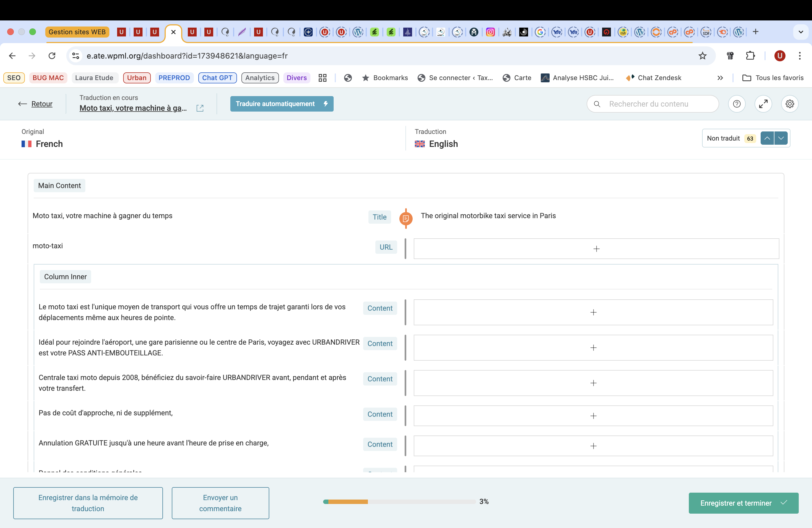This screenshot has width=812, height=528.
Task: Open site information icon in address bar
Action: pyautogui.click(x=76, y=56)
